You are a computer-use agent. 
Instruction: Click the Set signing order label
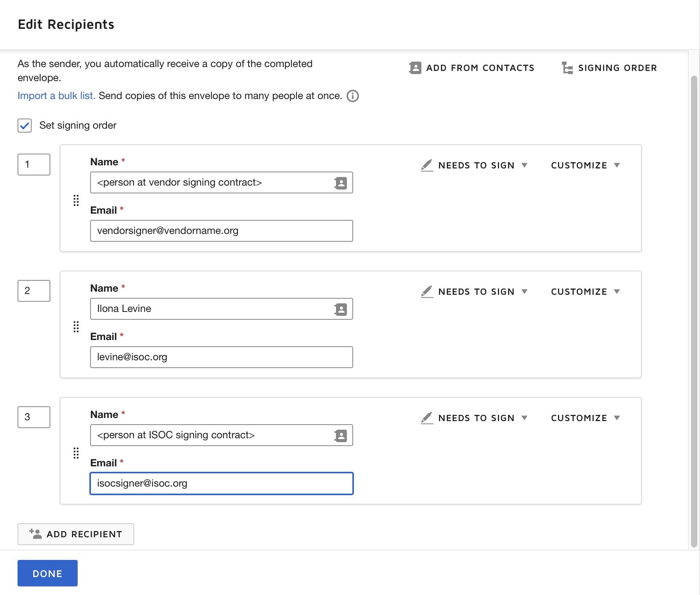(78, 126)
